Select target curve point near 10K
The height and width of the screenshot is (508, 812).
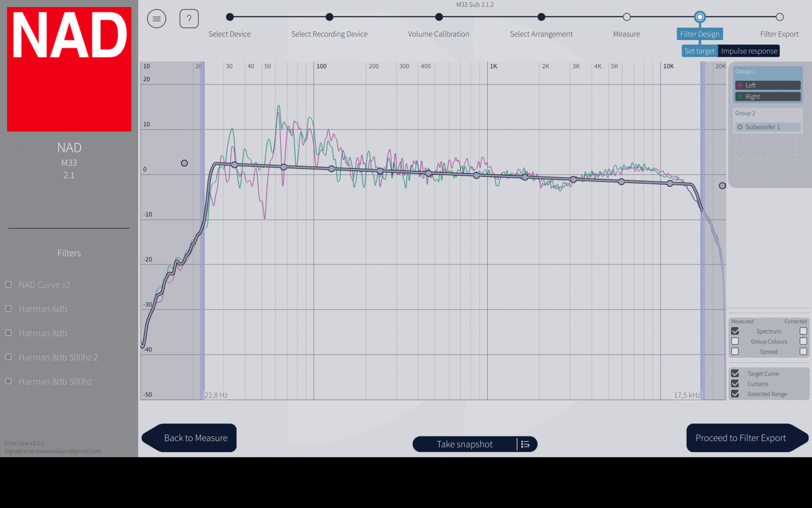click(670, 184)
